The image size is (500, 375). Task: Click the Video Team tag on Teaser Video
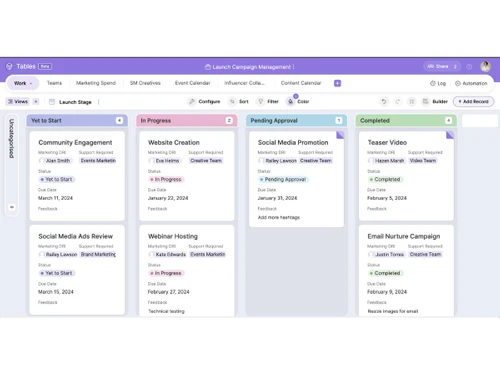tap(423, 160)
